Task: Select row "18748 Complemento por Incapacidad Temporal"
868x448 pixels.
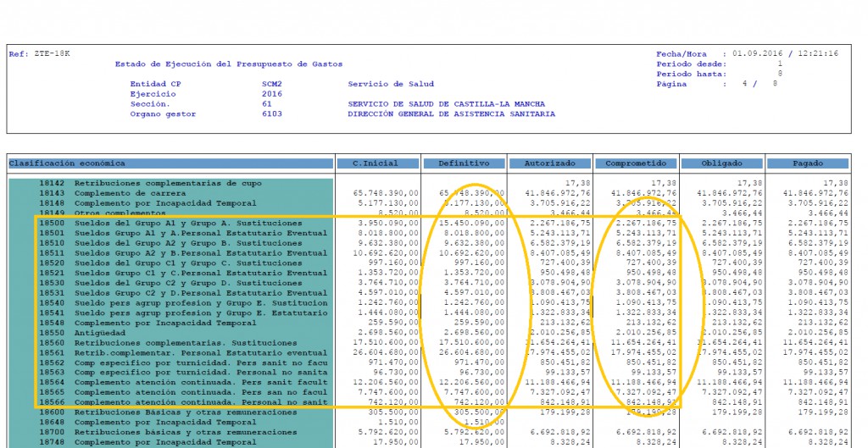Action: tap(430, 442)
